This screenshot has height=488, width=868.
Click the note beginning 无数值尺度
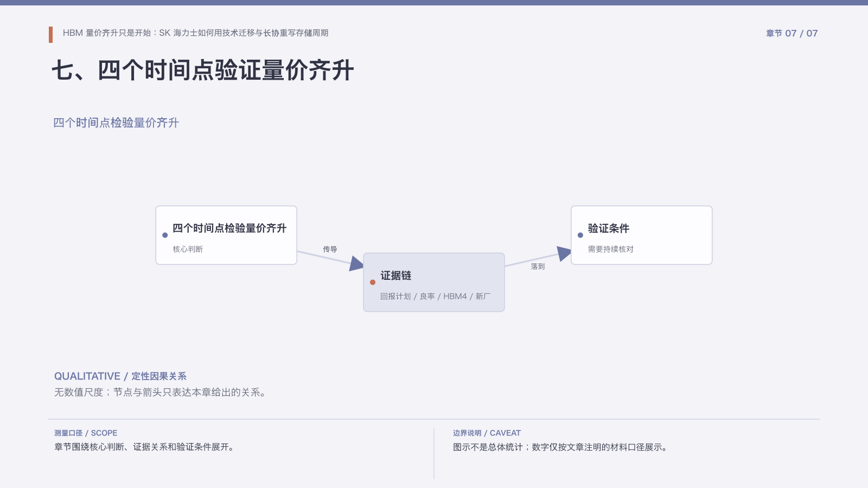click(x=161, y=392)
